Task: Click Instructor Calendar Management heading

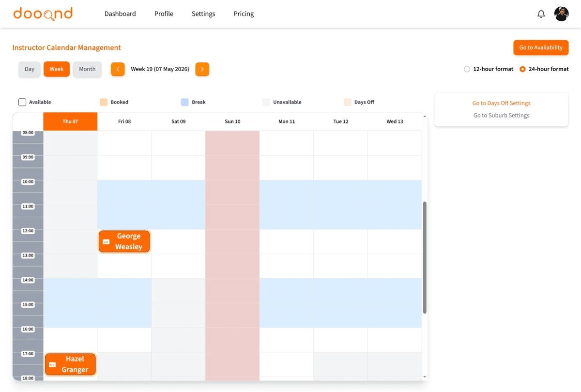Action: (x=67, y=47)
